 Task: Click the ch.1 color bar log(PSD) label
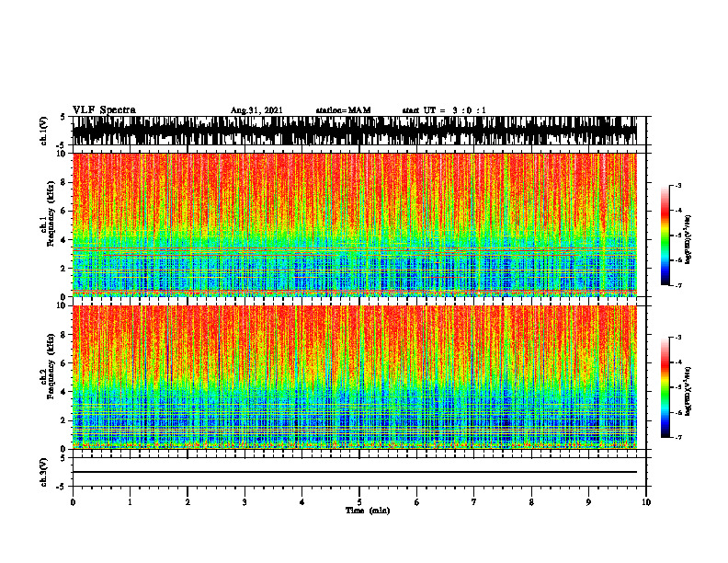pos(688,240)
